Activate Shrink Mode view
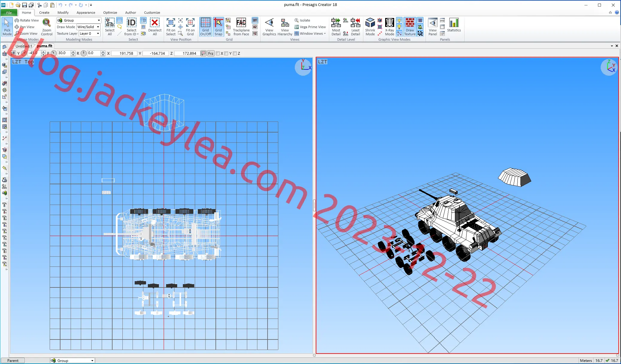 click(x=370, y=27)
